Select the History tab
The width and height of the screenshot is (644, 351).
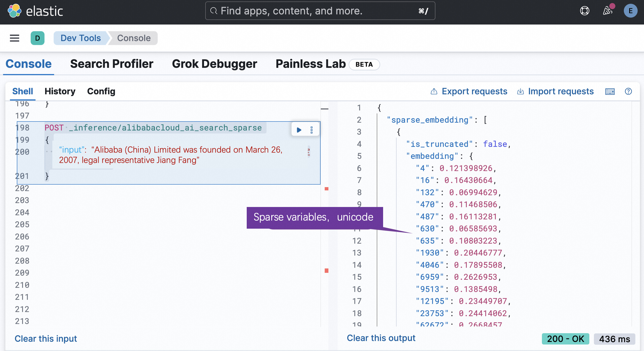click(x=60, y=91)
